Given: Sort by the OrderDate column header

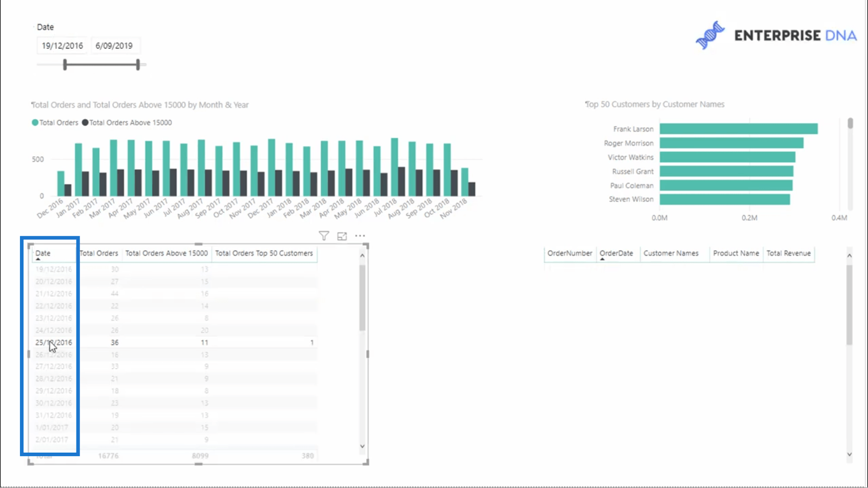Looking at the screenshot, I should [616, 253].
